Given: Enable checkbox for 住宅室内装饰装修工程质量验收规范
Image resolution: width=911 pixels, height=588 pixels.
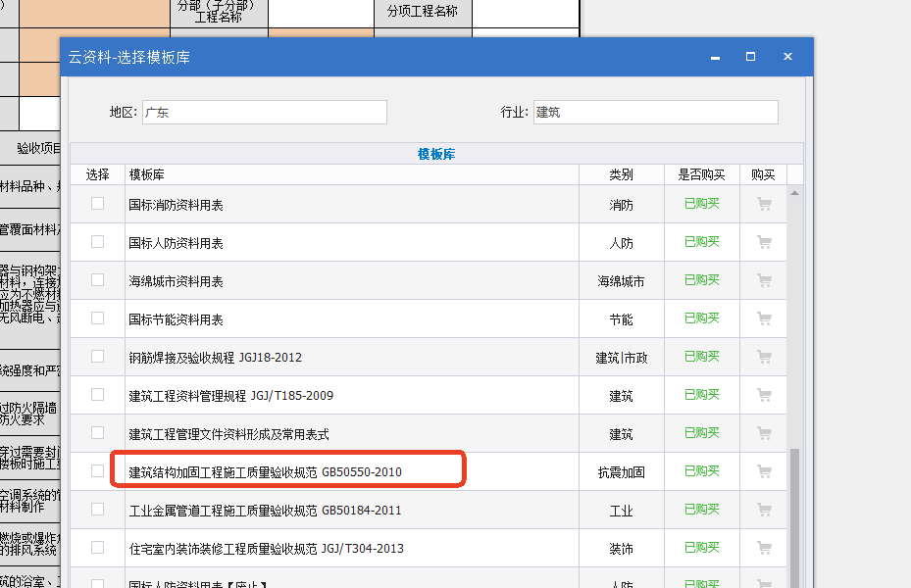Looking at the screenshot, I should pyautogui.click(x=97, y=548).
